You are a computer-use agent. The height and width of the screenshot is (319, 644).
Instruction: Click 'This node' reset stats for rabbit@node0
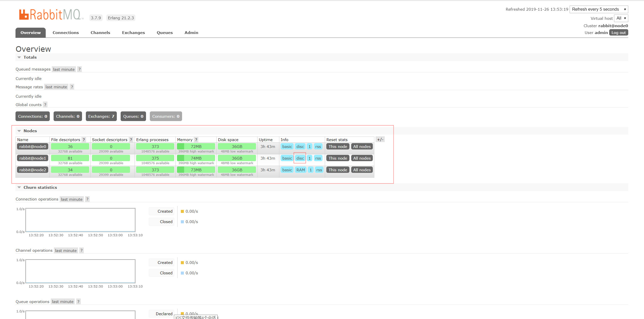337,147
